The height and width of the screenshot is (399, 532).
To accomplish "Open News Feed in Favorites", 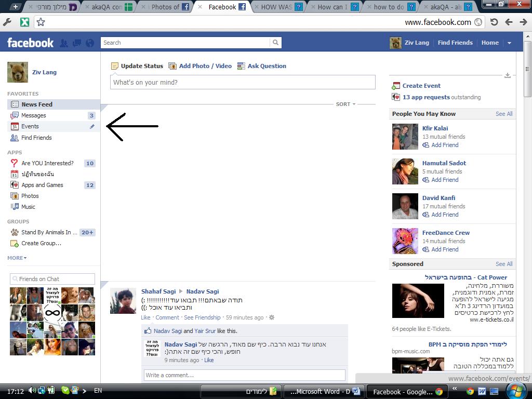I will click(x=54, y=104).
